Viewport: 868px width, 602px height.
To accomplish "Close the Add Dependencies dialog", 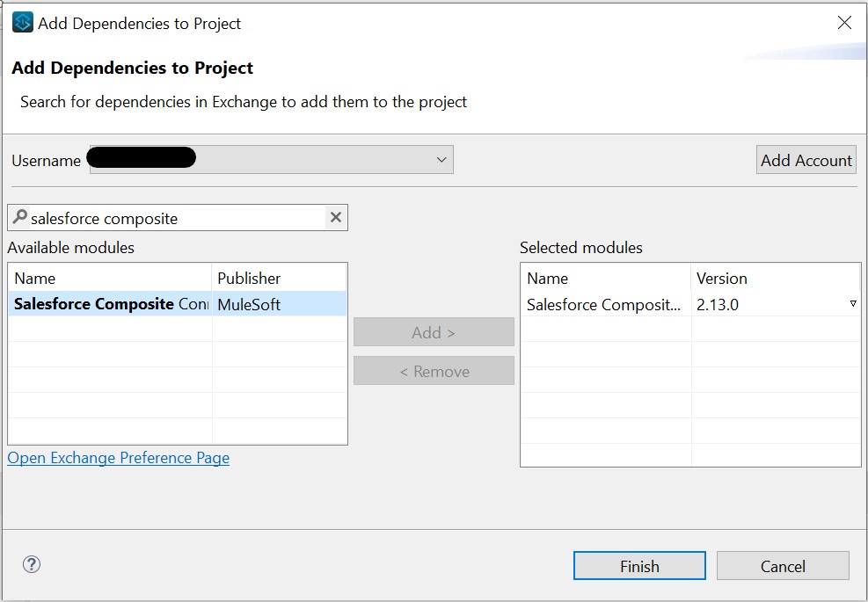I will click(x=844, y=23).
